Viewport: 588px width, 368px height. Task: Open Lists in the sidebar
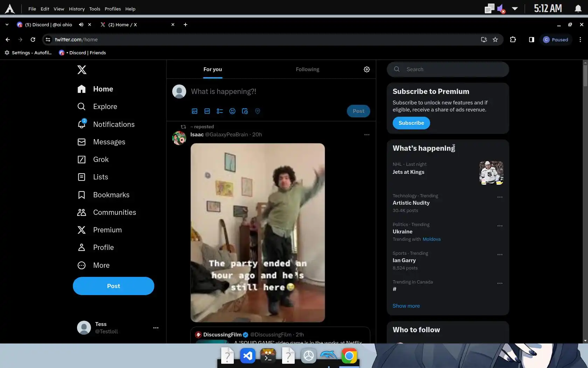(93, 177)
